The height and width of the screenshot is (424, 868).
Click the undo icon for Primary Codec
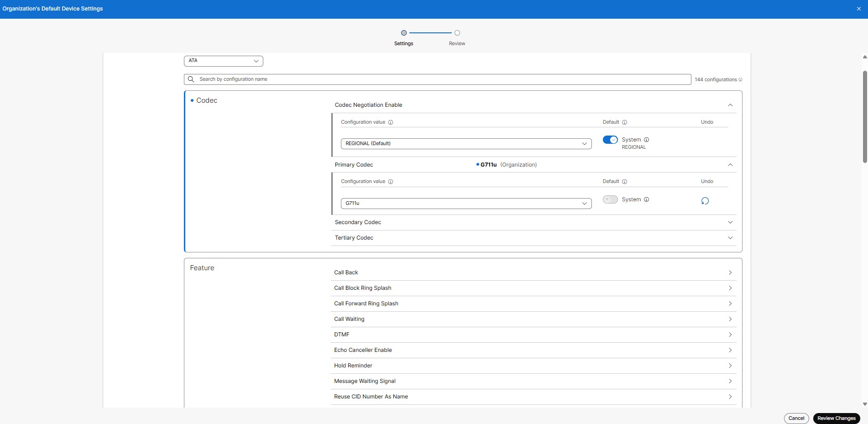coord(705,201)
